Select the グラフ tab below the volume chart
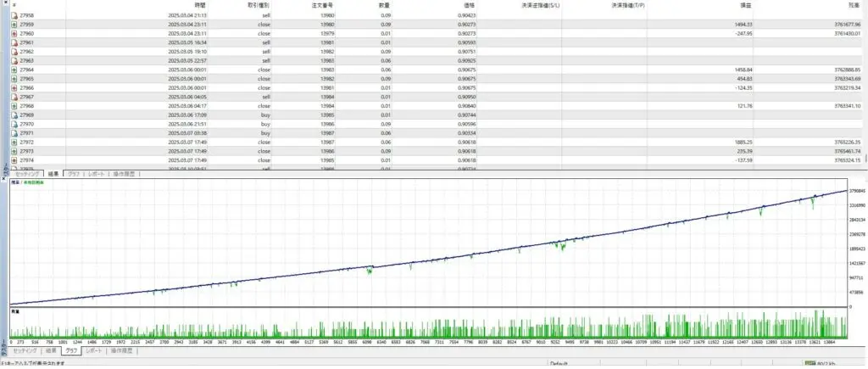This screenshot has height=369, width=868. click(71, 351)
